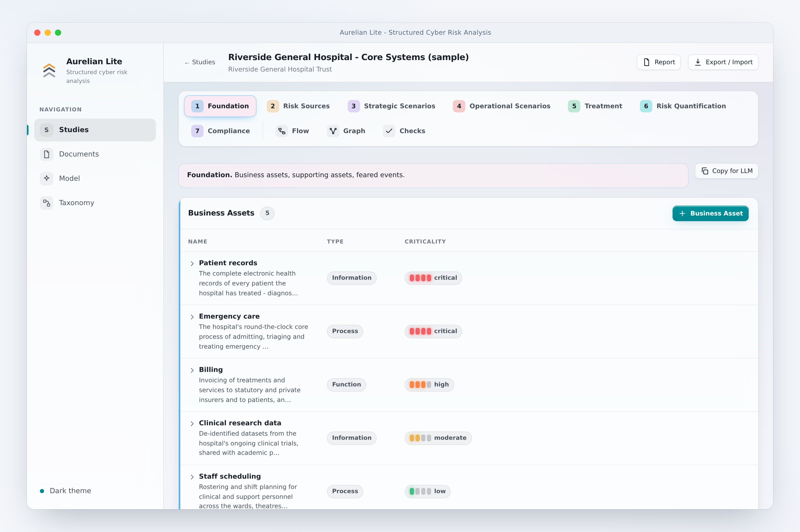Click the study title 'Riverside General Hospital - Core Systems (sample)'
The width and height of the screenshot is (800, 532).
pyautogui.click(x=348, y=57)
